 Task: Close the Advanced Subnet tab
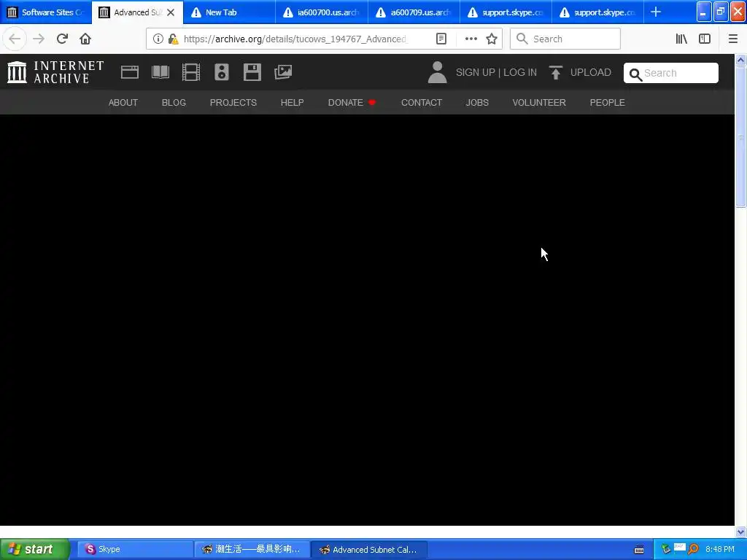[171, 12]
